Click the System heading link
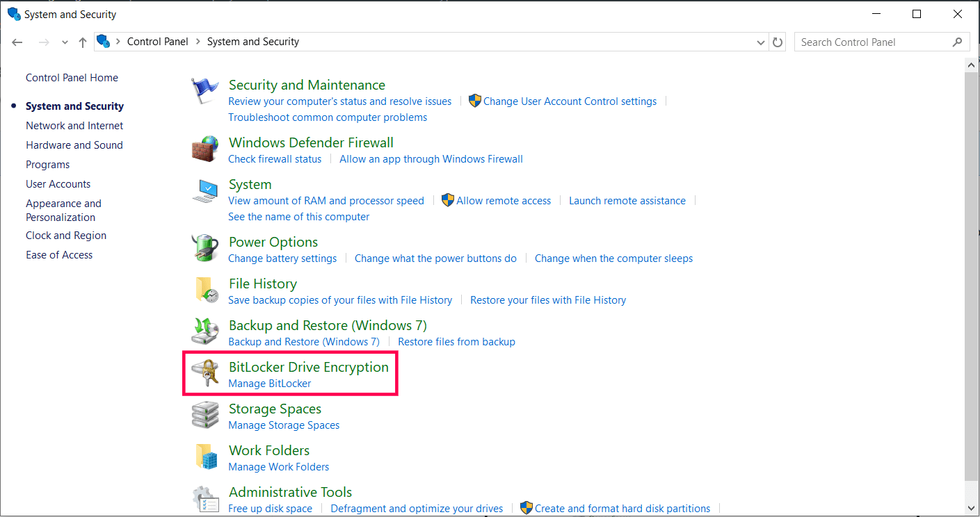The image size is (980, 517). tap(250, 184)
